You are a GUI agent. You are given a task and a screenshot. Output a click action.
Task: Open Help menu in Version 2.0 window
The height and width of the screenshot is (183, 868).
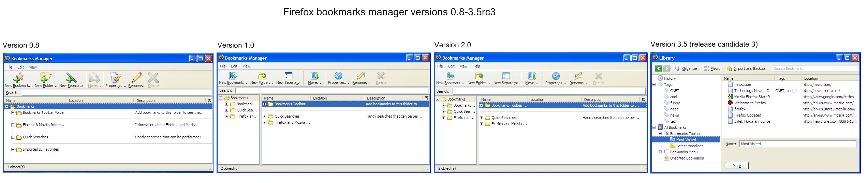[476, 66]
